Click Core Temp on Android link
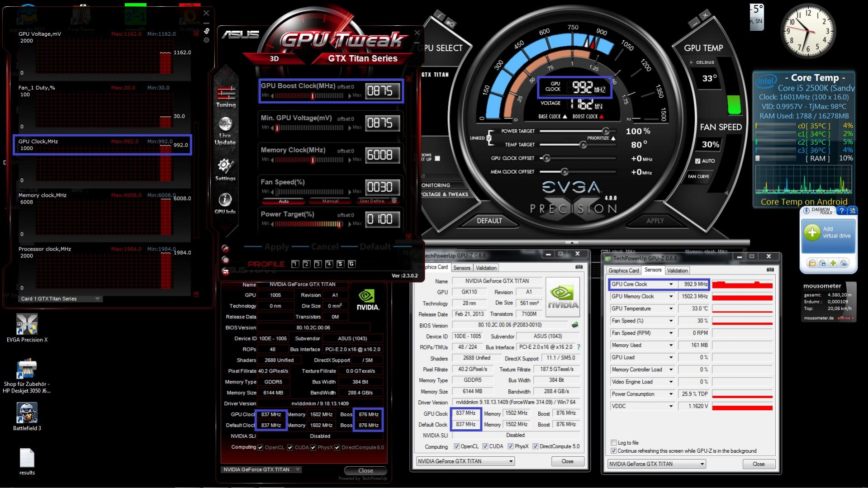This screenshot has height=488, width=868. click(804, 202)
